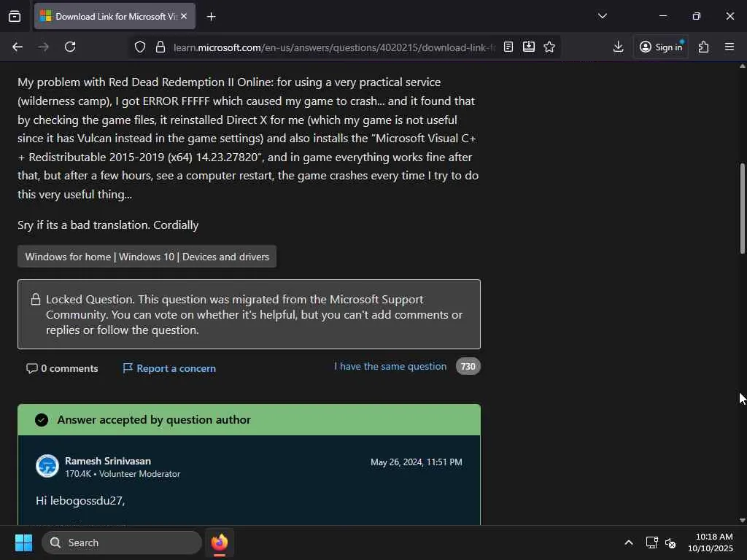
Task: Click the 730 vote count badge
Action: coord(468,366)
